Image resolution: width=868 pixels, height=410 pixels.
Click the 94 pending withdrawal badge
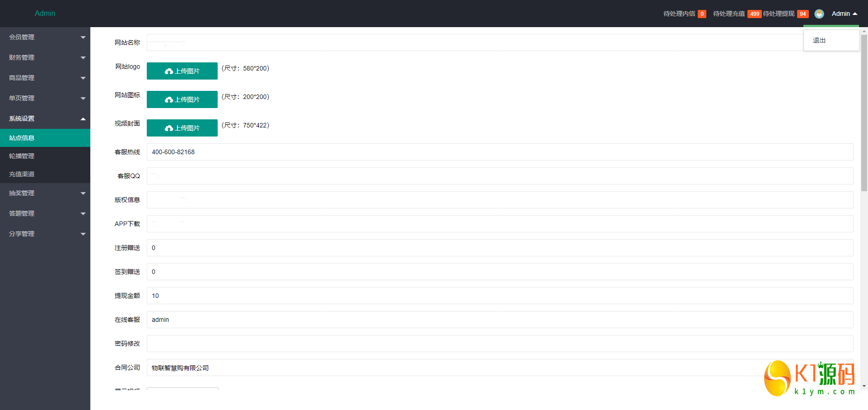click(x=803, y=14)
